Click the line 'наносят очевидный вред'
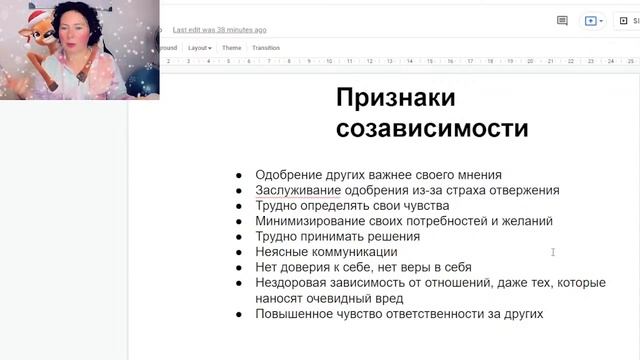The image size is (640, 360). coord(329,298)
